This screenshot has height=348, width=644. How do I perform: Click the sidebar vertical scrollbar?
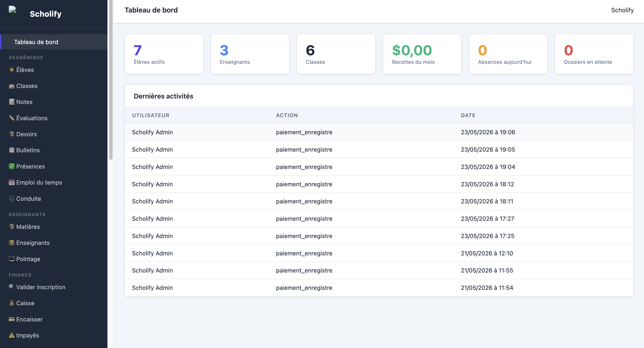(111, 80)
